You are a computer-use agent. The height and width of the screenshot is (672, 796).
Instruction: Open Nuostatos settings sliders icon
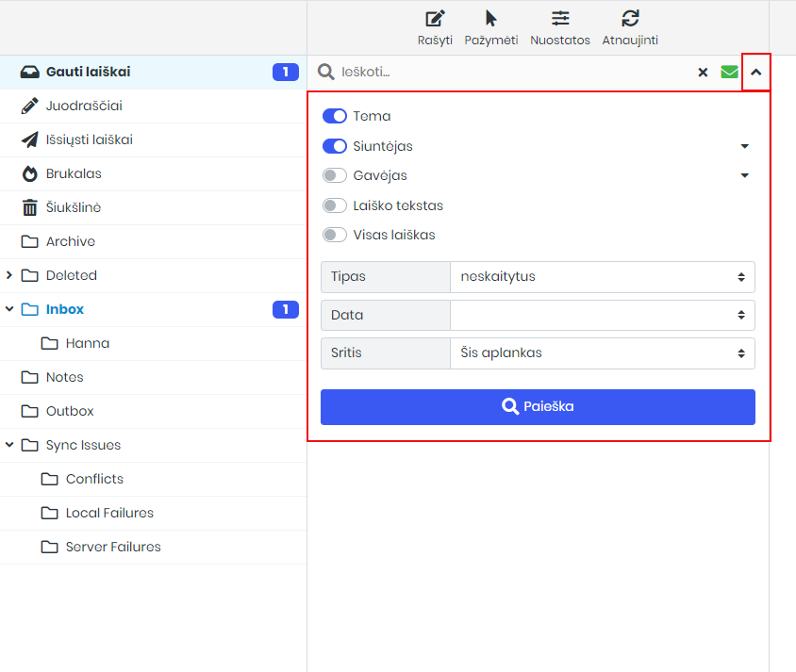(560, 19)
